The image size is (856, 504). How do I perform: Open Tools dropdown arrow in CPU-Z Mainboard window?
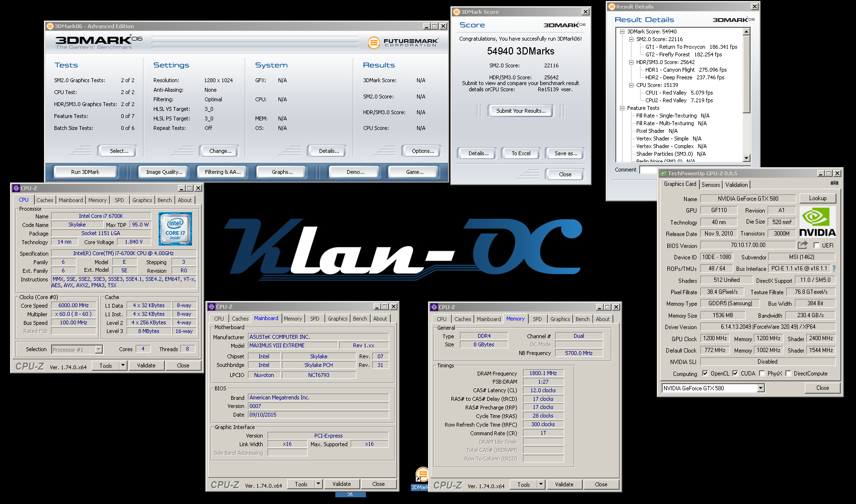coord(318,484)
